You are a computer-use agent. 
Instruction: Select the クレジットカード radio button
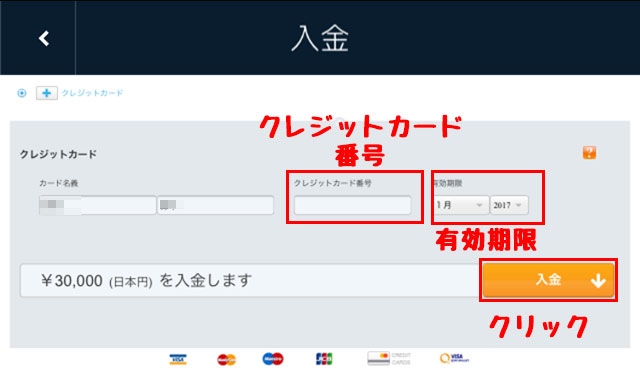(x=22, y=93)
